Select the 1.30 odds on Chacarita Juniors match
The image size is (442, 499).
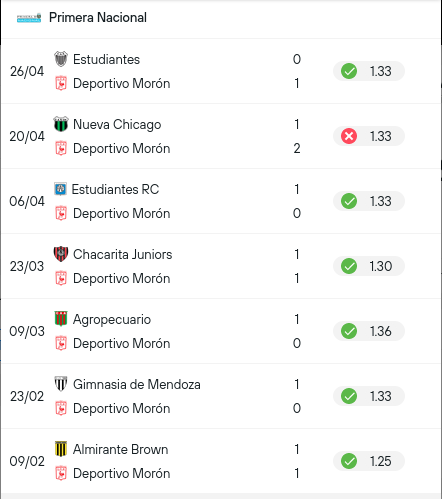click(x=369, y=266)
